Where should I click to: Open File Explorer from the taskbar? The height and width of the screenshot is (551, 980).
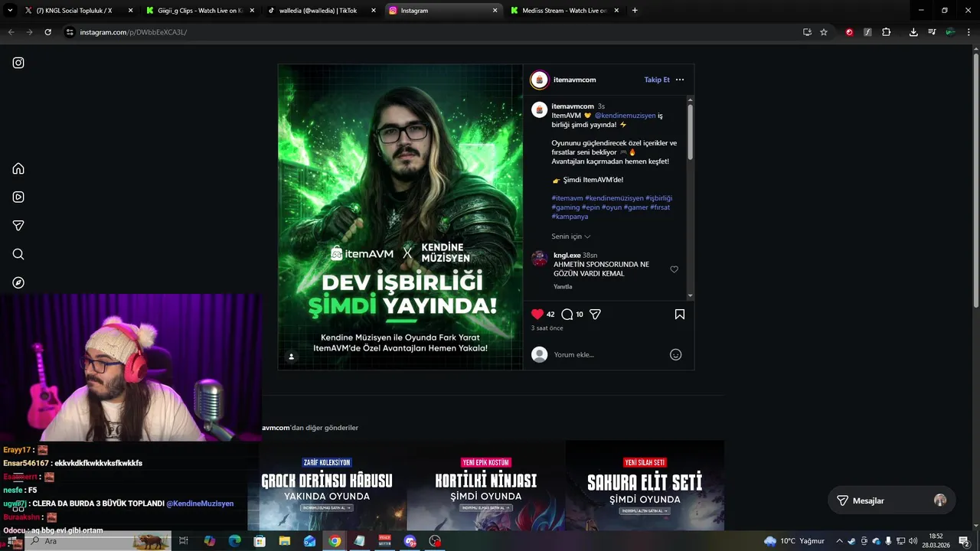point(285,541)
